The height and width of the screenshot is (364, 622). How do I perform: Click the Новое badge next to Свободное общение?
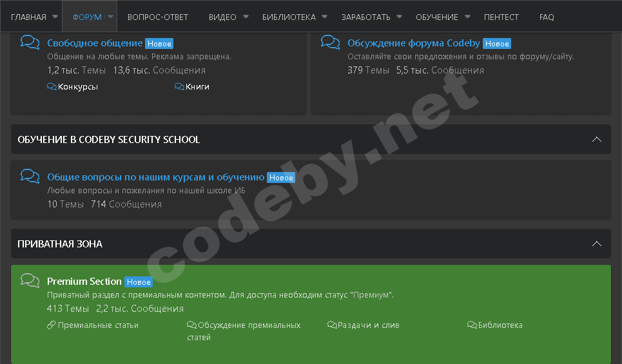[159, 44]
